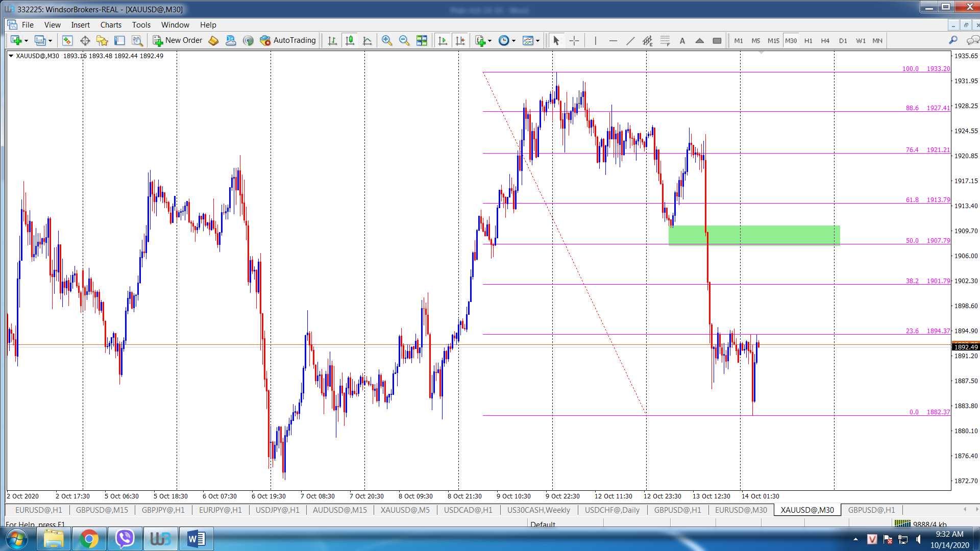The height and width of the screenshot is (551, 980).
Task: Click the current price label 1892.49
Action: point(965,347)
